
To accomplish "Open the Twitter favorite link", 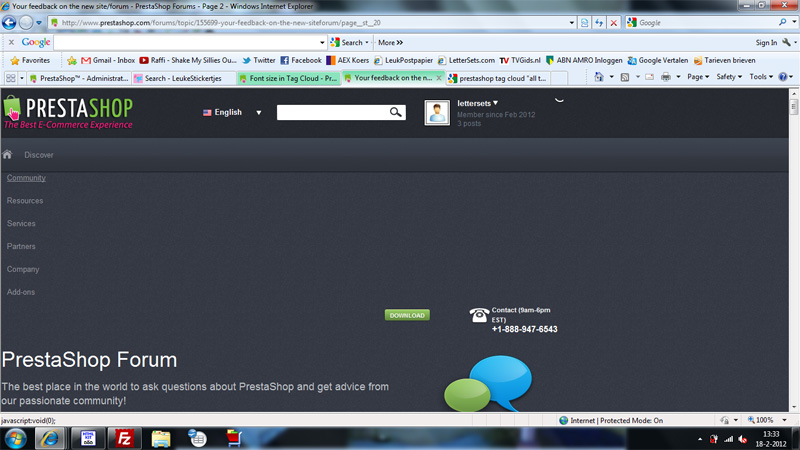I will 259,60.
